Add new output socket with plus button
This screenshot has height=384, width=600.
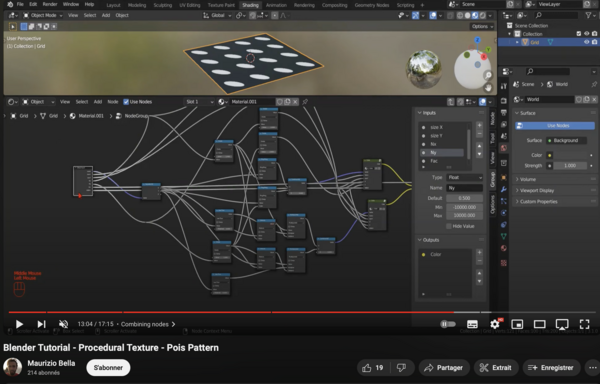[x=479, y=252]
